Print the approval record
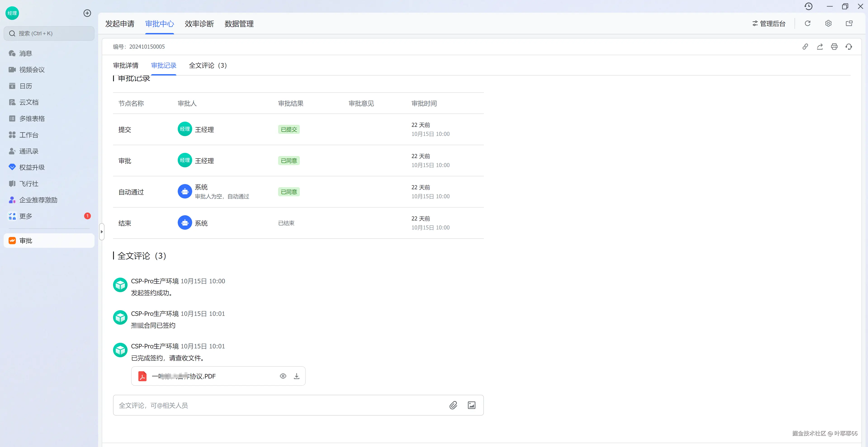 tap(834, 47)
